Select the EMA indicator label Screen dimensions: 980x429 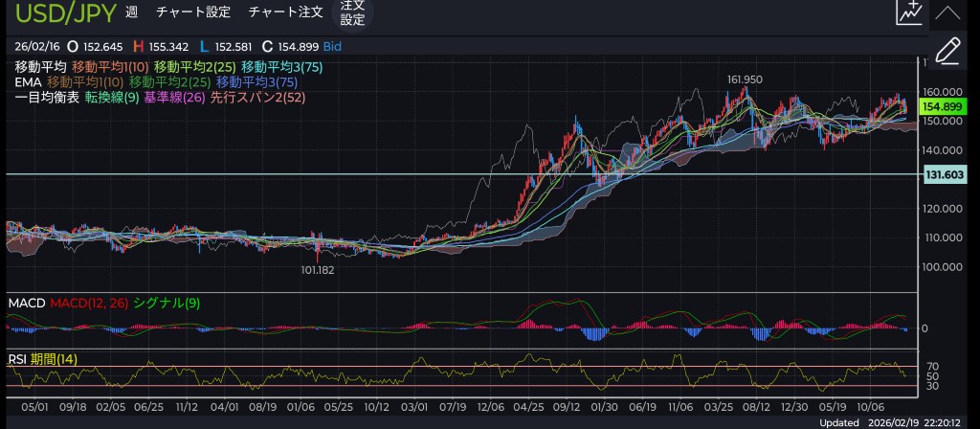[x=28, y=82]
